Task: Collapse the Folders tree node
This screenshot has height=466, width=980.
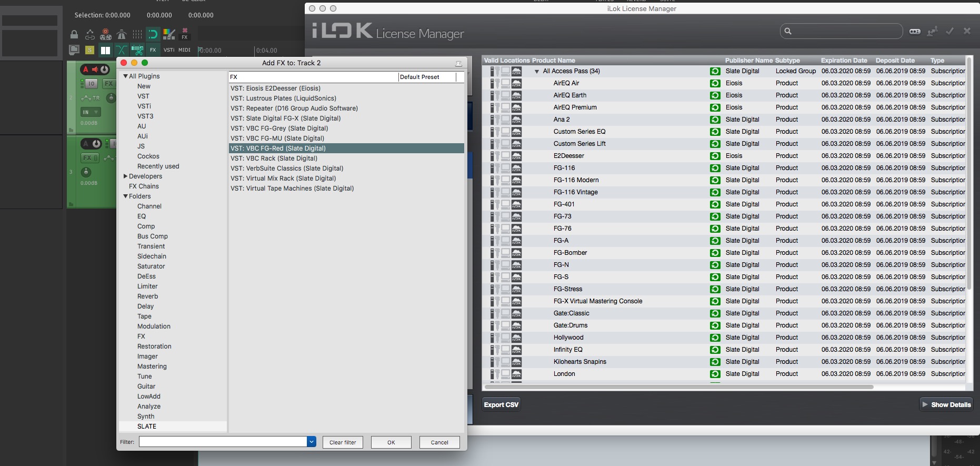Action: coord(126,196)
